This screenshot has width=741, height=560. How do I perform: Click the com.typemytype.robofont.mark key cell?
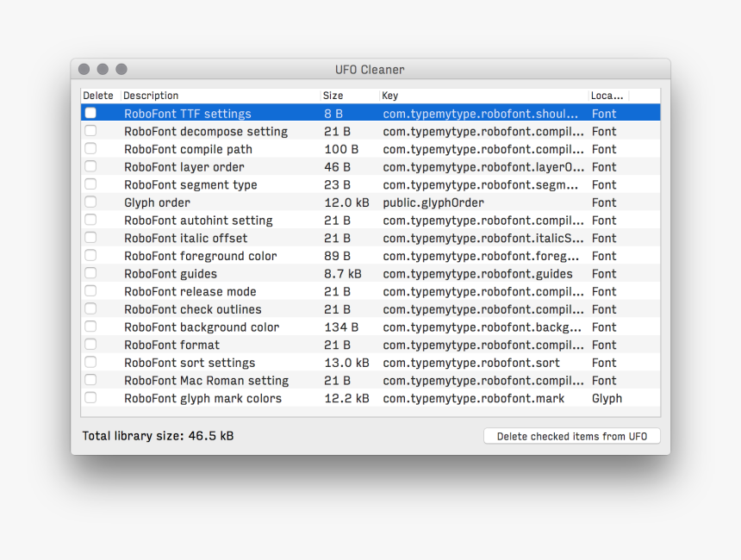point(474,398)
